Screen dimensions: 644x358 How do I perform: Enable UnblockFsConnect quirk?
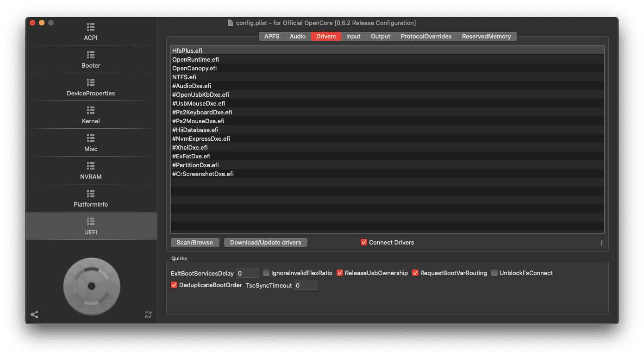(494, 273)
